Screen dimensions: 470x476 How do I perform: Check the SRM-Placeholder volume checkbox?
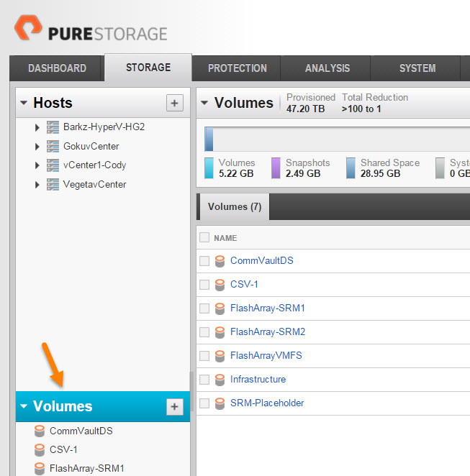(x=204, y=403)
